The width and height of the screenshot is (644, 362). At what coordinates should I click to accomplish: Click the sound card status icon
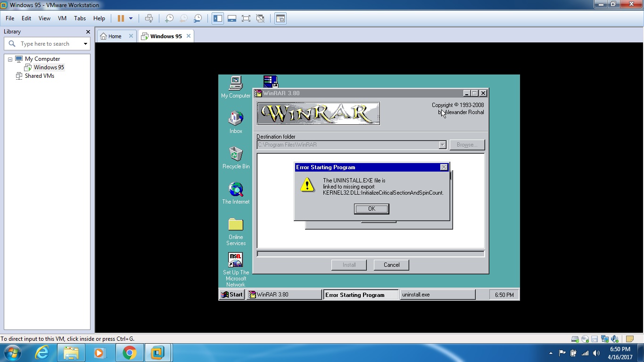pos(614,339)
